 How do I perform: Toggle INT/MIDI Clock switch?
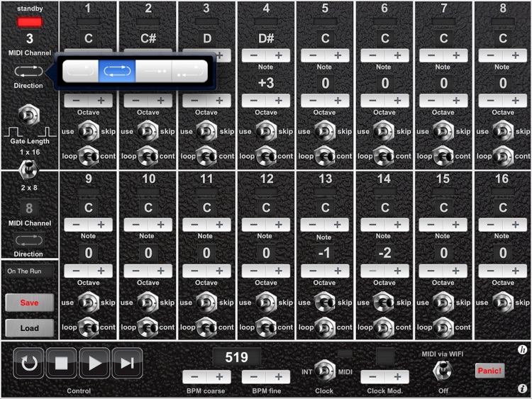point(325,371)
